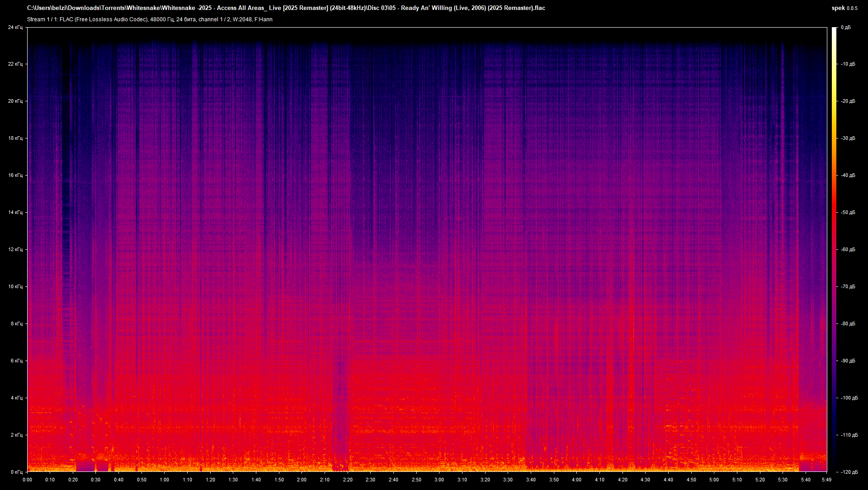Click the FLAC file path title text
This screenshot has height=490, width=868.
[x=286, y=8]
